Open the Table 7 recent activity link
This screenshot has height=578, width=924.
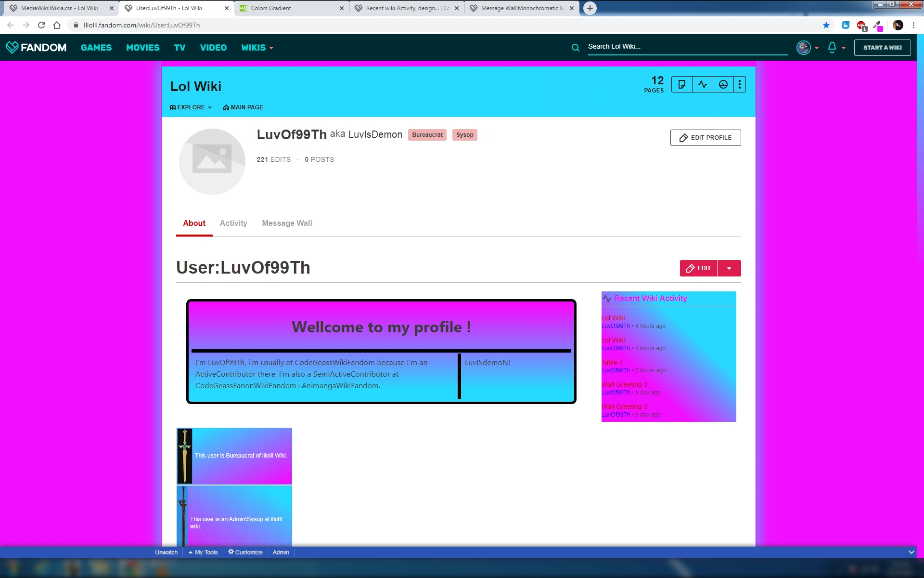(612, 362)
